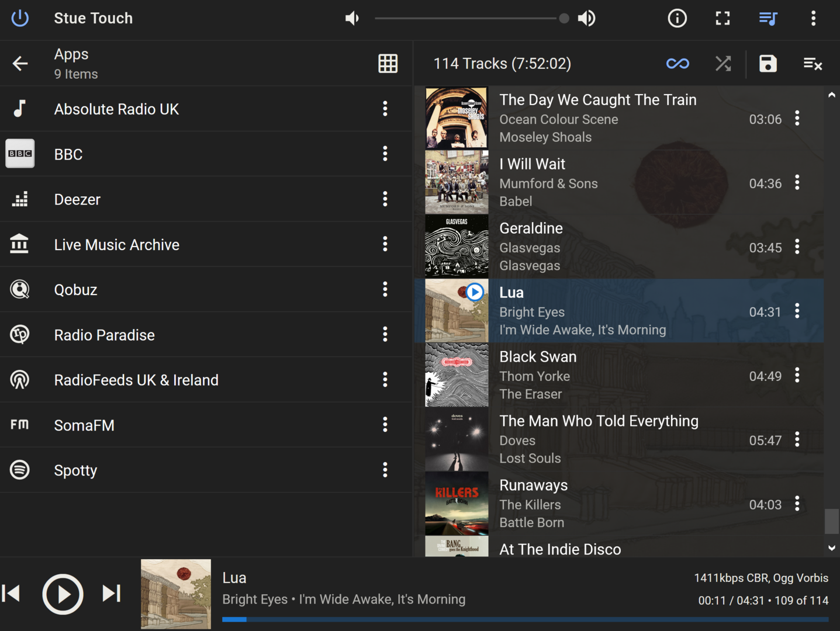Screen dimensions: 840x631
Task: Click the play overlay on Lua's cover
Action: (475, 292)
